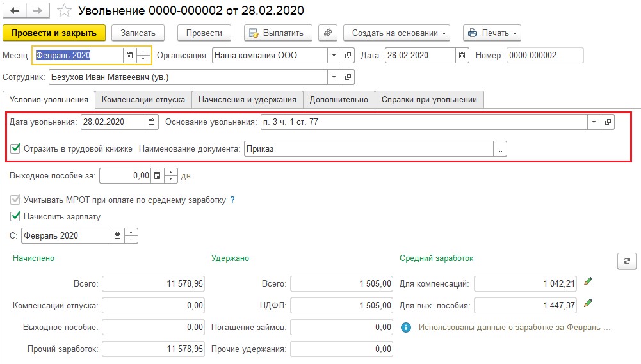
Task: Click the Погашение займов amount field
Action: pos(341,328)
